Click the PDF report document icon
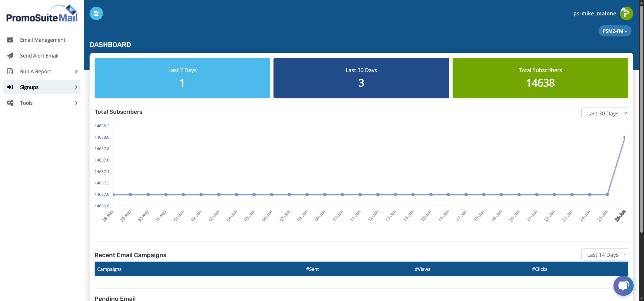 pos(10,71)
